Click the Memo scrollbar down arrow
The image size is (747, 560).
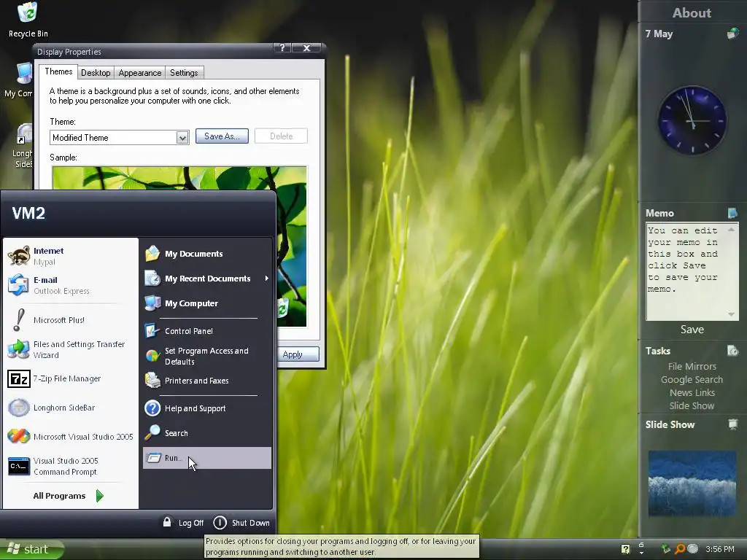[731, 314]
